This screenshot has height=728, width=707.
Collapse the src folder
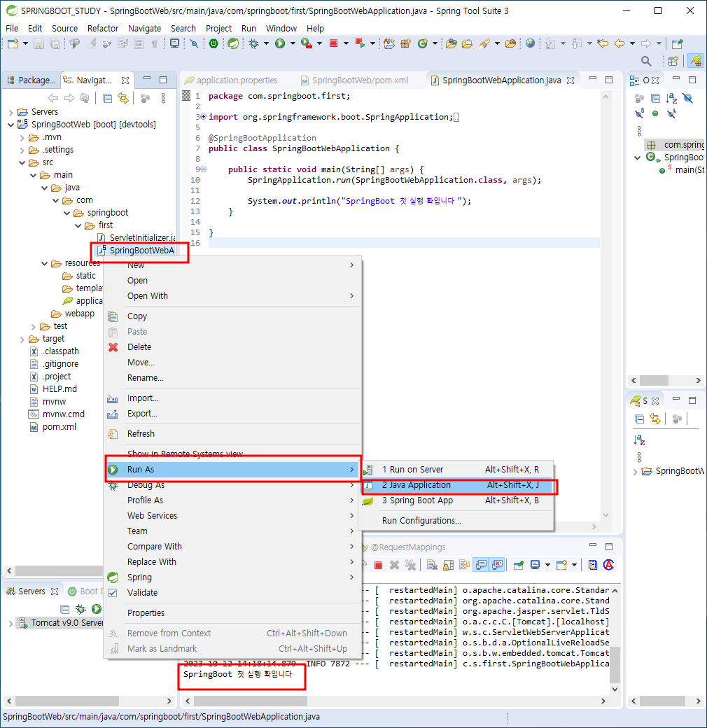click(x=22, y=163)
